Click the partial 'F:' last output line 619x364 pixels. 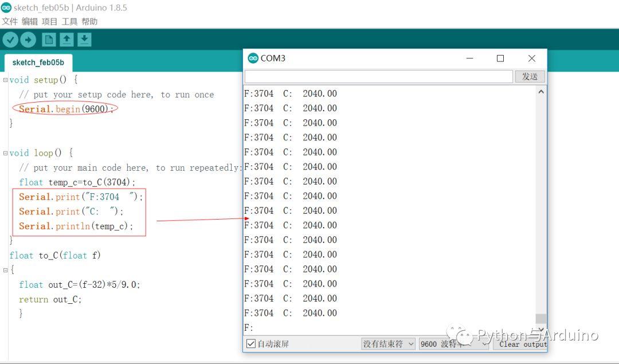249,327
